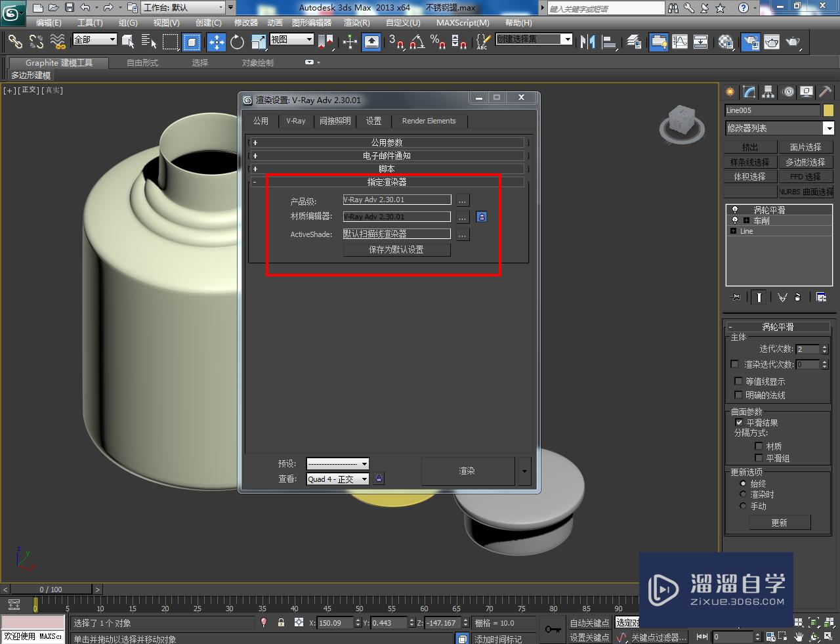The width and height of the screenshot is (840, 644).
Task: Select the 手动 update radio button
Action: click(x=743, y=505)
